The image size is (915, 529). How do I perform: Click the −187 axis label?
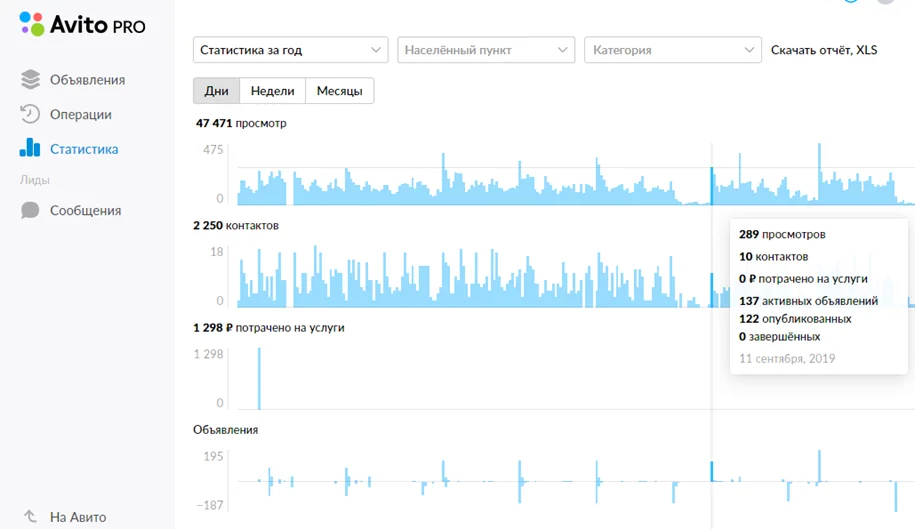(210, 505)
